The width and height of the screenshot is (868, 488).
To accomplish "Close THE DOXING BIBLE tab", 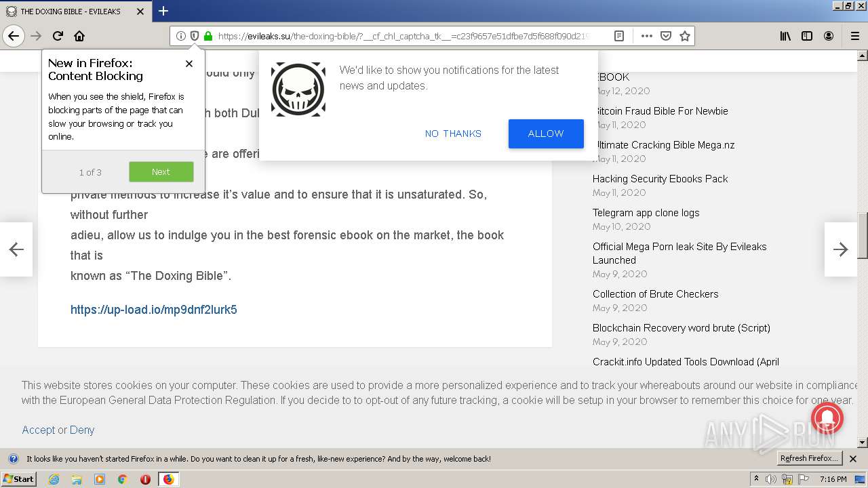I will pyautogui.click(x=140, y=12).
